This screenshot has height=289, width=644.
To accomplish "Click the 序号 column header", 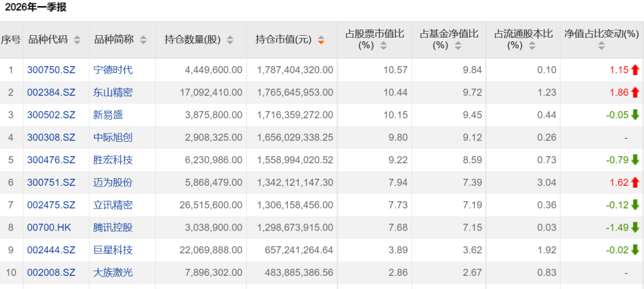I will (x=11, y=40).
